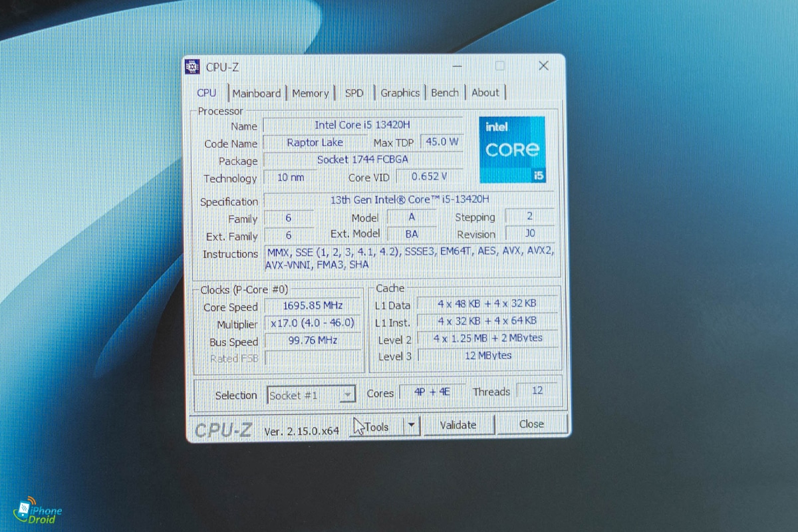Click the Tools button

point(376,426)
